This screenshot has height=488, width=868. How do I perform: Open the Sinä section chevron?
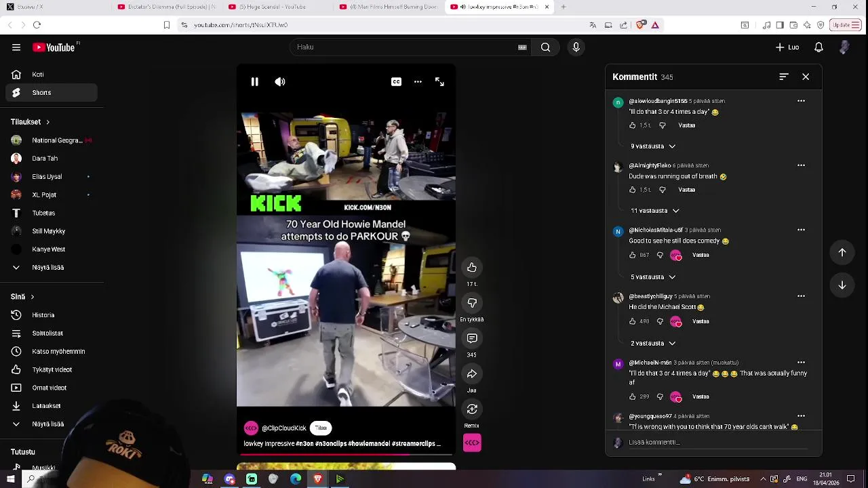[x=32, y=297]
